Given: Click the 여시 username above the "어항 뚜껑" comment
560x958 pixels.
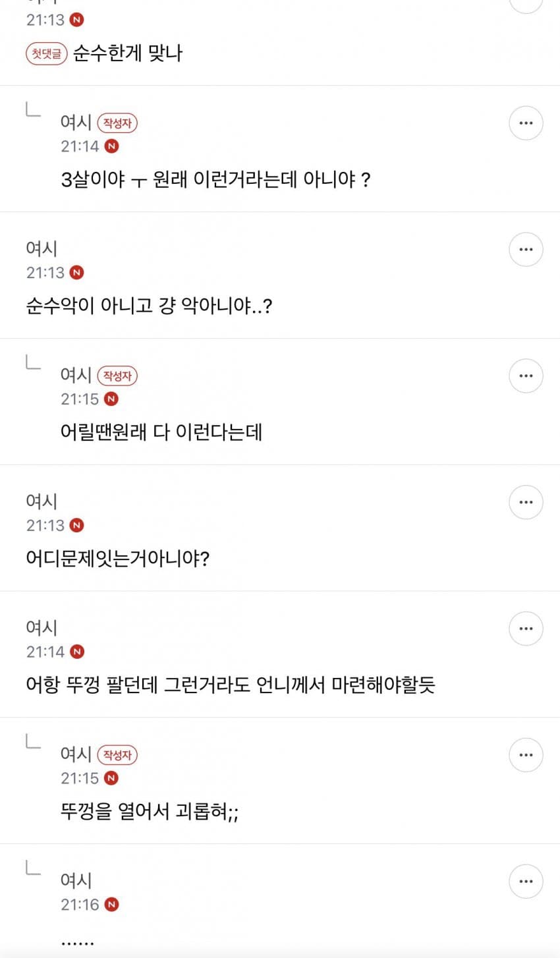Looking at the screenshot, I should (42, 628).
